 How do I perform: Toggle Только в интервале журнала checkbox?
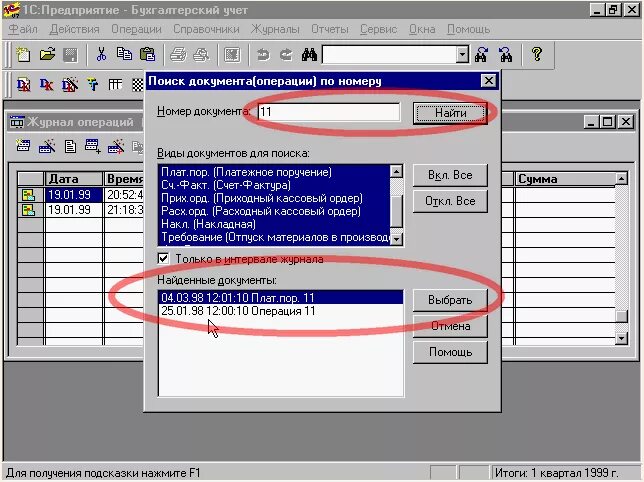[163, 259]
